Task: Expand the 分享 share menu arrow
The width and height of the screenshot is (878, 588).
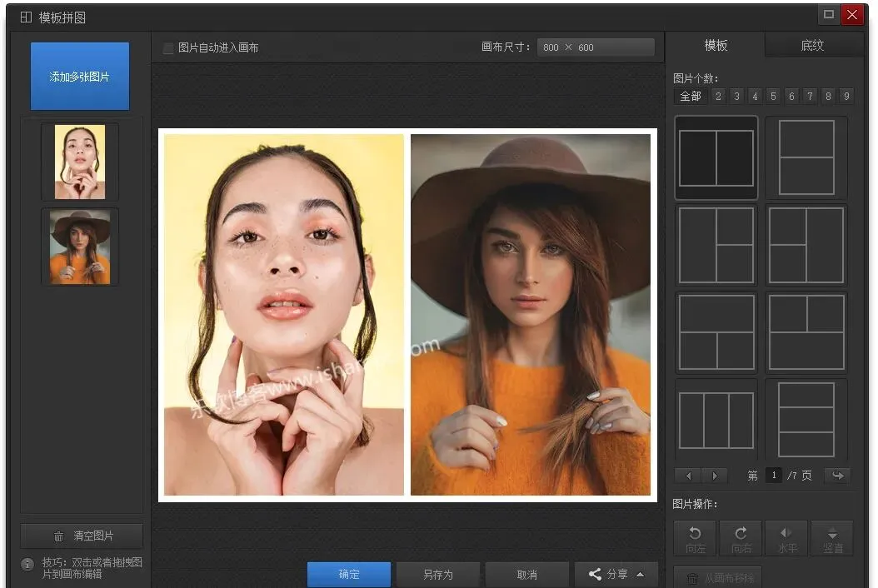Action: pyautogui.click(x=641, y=575)
